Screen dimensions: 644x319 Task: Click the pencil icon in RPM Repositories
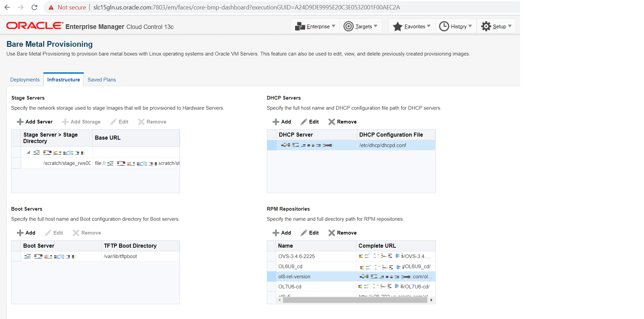click(x=304, y=233)
